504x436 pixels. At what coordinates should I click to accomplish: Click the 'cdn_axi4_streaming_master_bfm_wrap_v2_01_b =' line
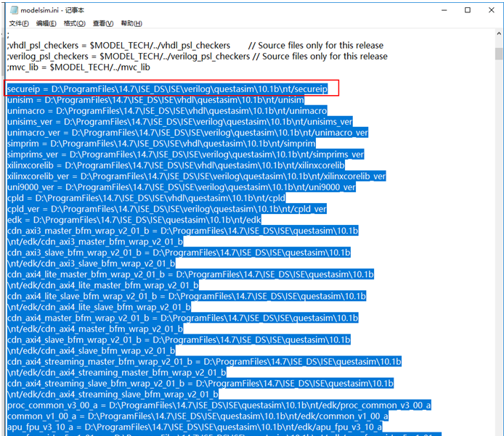(x=204, y=362)
